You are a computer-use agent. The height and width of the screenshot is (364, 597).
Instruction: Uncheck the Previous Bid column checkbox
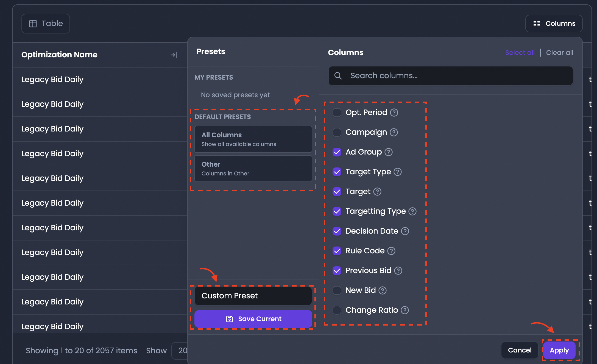[x=337, y=271]
